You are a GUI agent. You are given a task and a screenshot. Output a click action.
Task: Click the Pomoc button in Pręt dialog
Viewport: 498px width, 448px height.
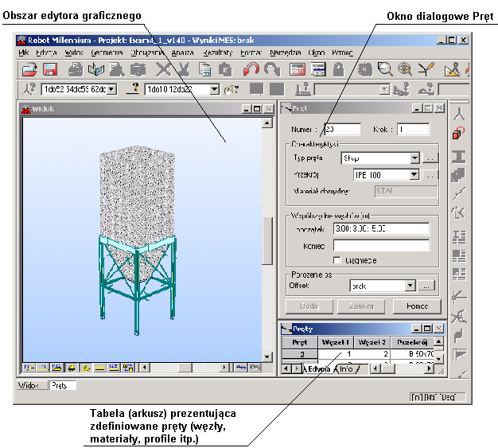(417, 306)
